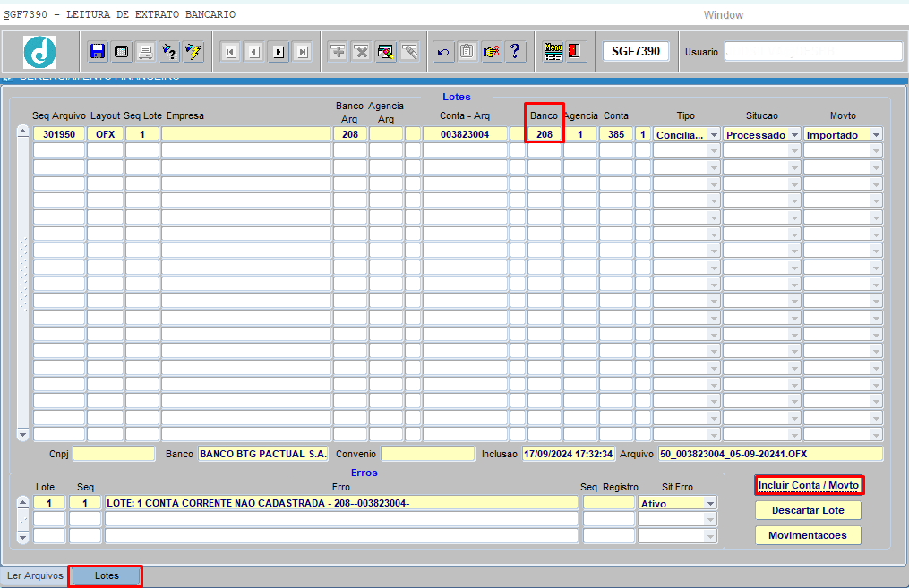
Task: Click the pointing hand with scissors icon
Action: click(x=491, y=52)
